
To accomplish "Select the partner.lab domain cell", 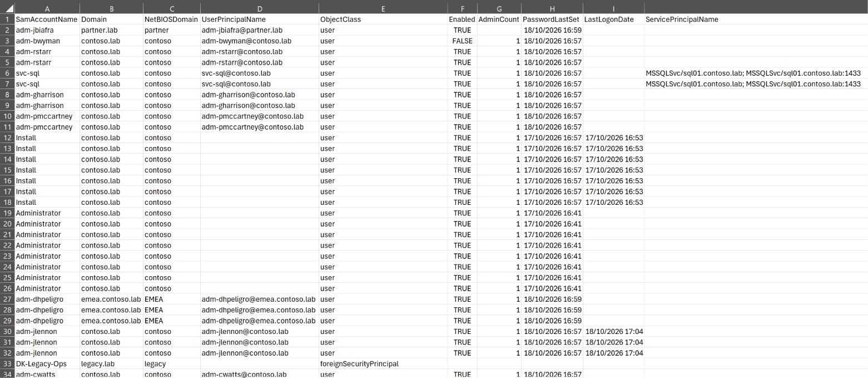I will 111,30.
